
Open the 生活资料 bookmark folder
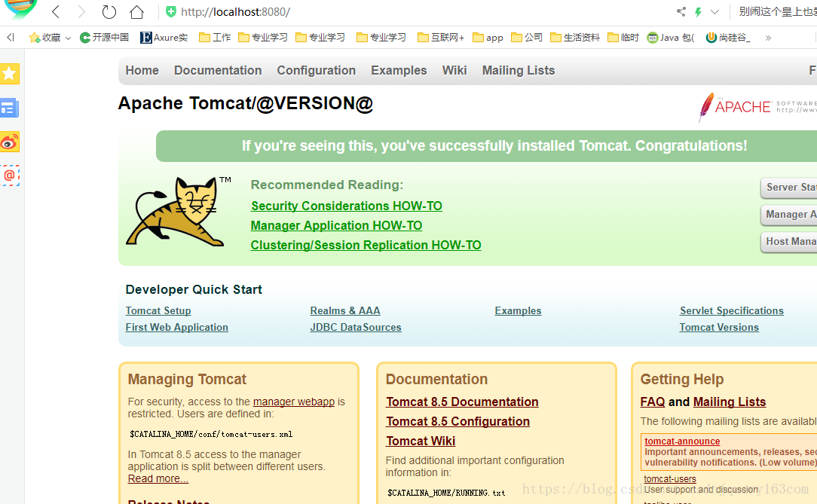[x=575, y=38]
